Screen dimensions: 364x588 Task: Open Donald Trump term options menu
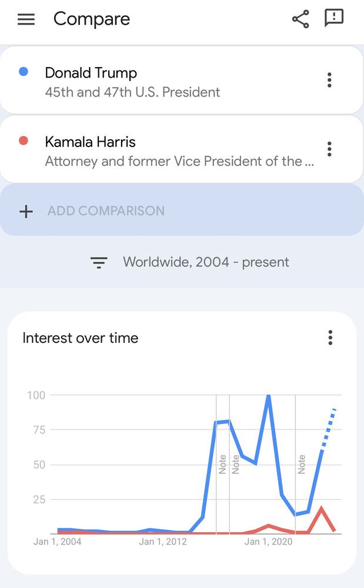(x=329, y=80)
